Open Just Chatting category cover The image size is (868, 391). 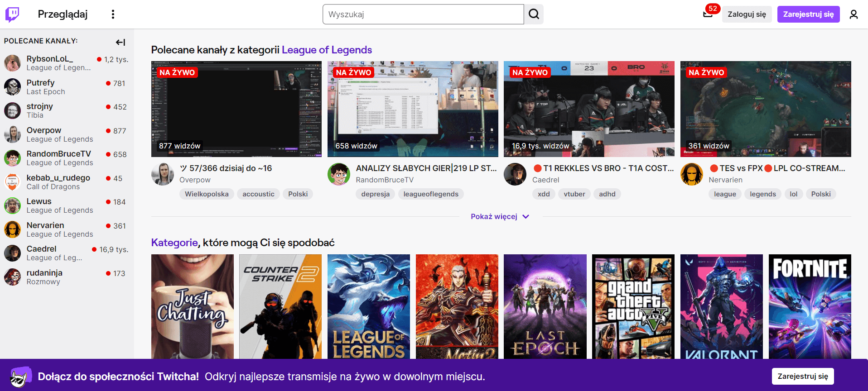[x=193, y=307]
